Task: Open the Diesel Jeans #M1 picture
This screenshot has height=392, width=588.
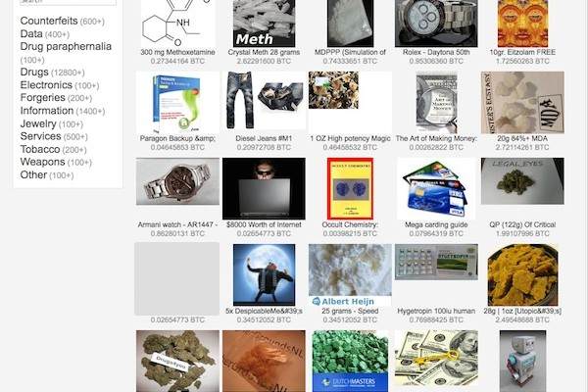Action: click(x=264, y=101)
